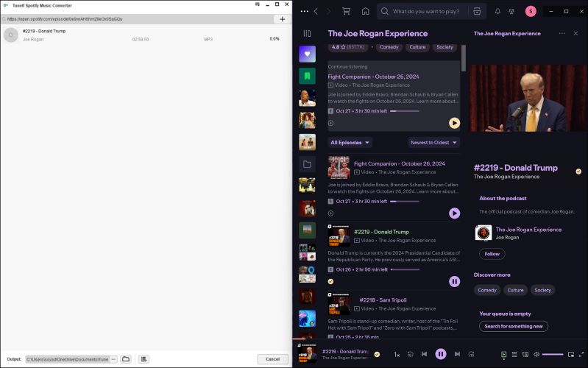Open more options in Now Playing panel
The width and height of the screenshot is (588, 368).
coord(562,33)
